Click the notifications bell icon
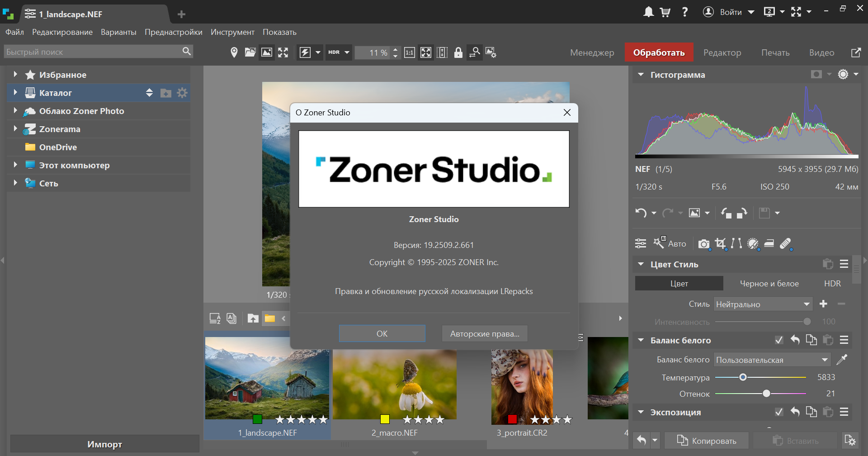Image resolution: width=868 pixels, height=456 pixels. pyautogui.click(x=648, y=12)
